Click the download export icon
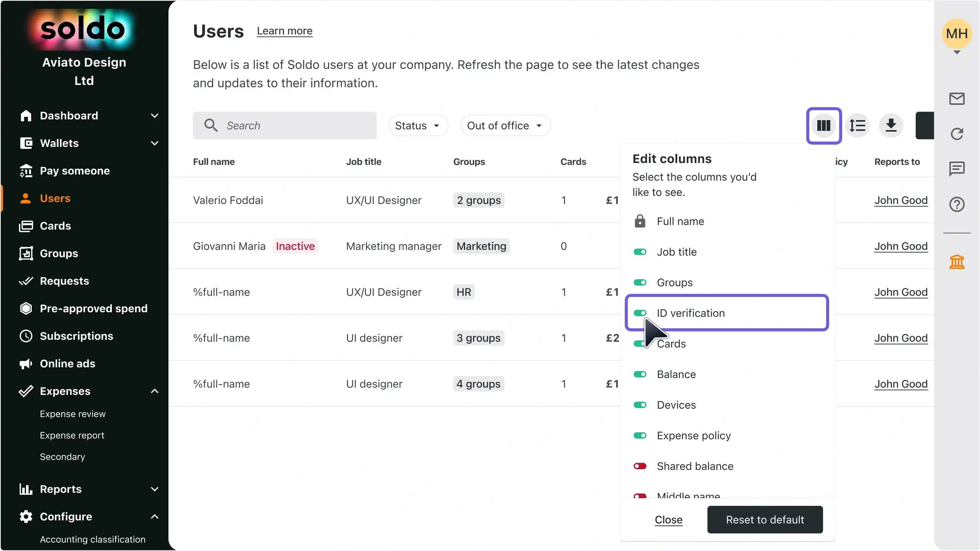The image size is (980, 551). coord(891,126)
